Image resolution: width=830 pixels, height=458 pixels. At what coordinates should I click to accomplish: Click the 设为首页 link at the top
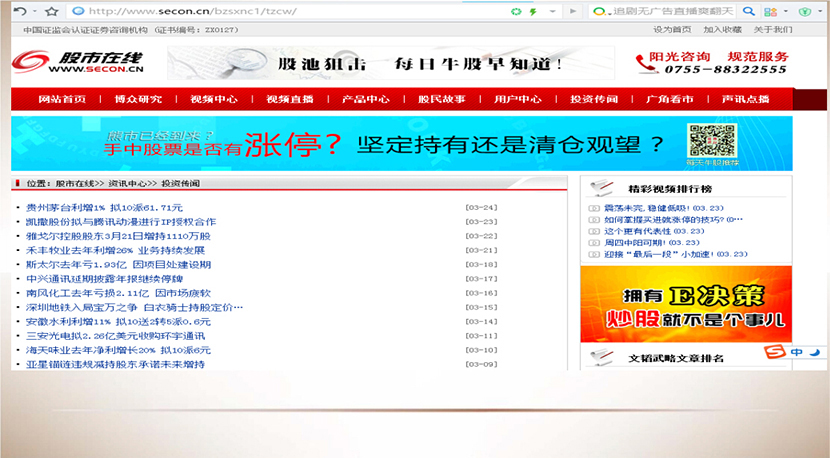[x=671, y=30]
